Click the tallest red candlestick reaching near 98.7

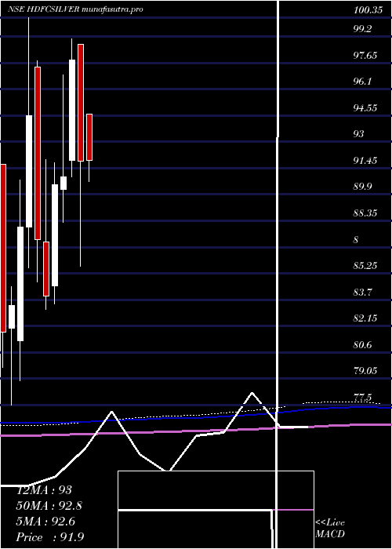[x=81, y=103]
